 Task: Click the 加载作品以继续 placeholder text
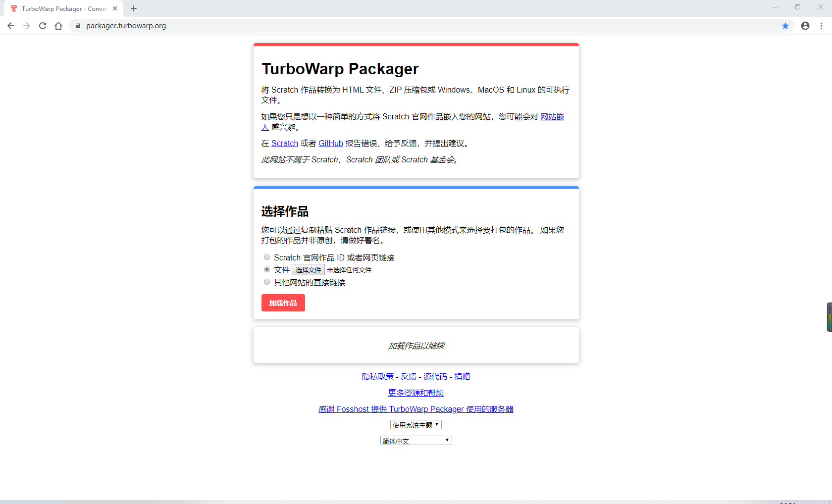416,346
